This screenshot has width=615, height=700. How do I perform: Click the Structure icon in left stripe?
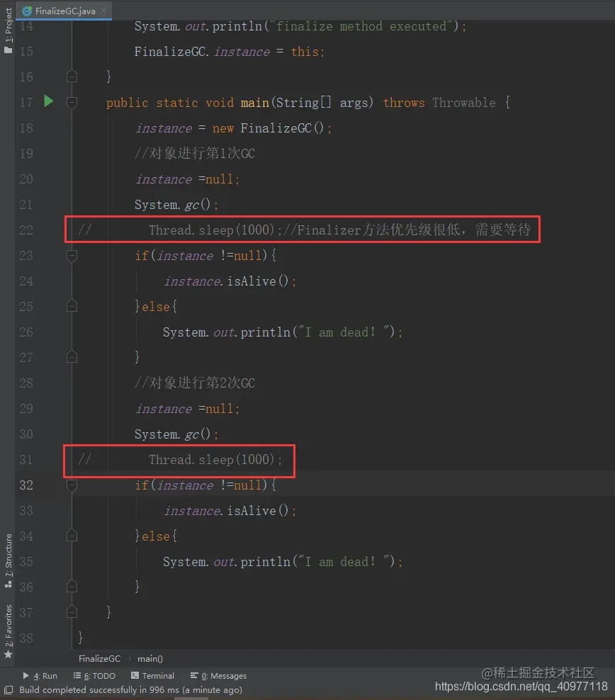point(8,584)
